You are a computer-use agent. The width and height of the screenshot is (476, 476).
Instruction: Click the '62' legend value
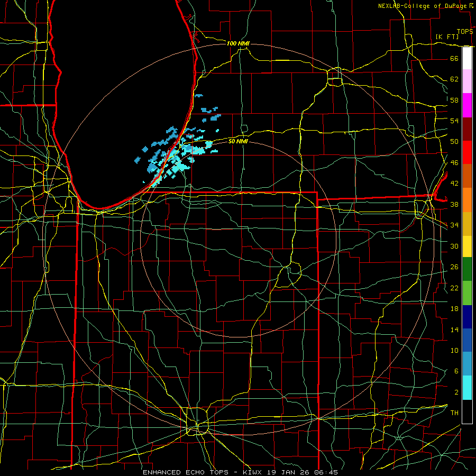pyautogui.click(x=454, y=79)
